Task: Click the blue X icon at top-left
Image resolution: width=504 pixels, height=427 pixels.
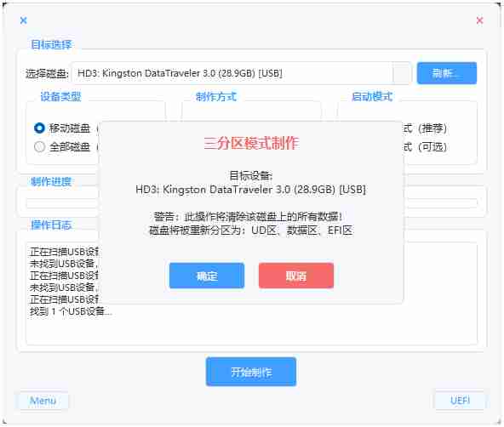Action: (24, 20)
